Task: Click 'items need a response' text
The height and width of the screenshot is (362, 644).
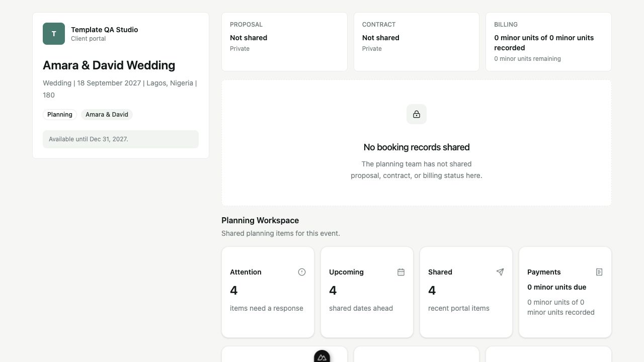Action: [266, 308]
